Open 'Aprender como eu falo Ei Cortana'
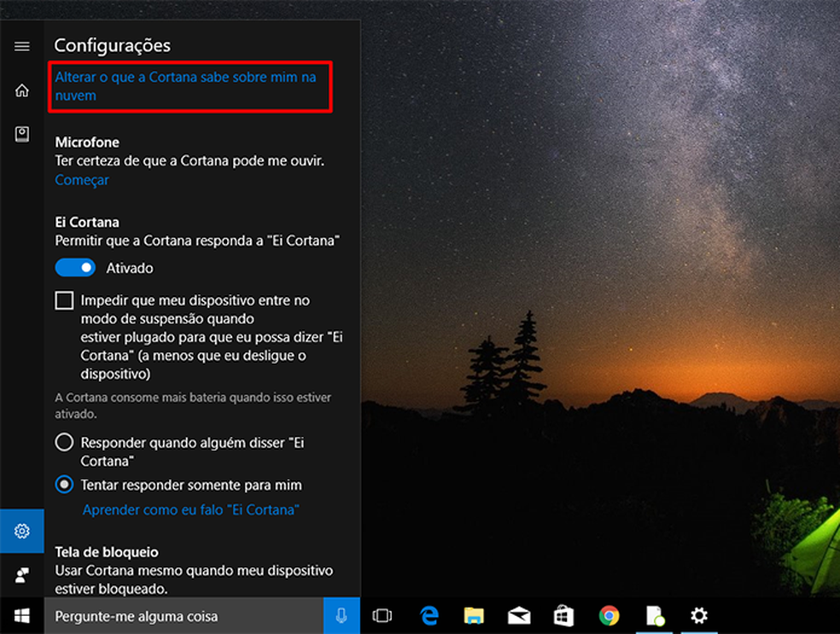 [190, 510]
